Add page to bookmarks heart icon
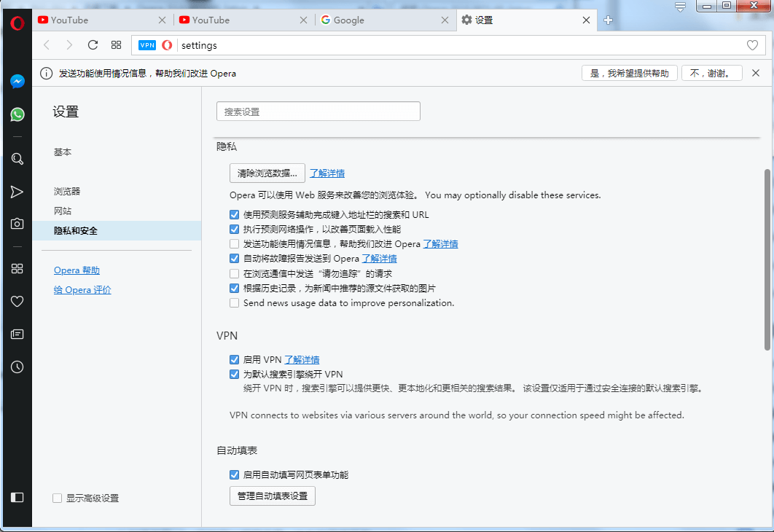 752,45
